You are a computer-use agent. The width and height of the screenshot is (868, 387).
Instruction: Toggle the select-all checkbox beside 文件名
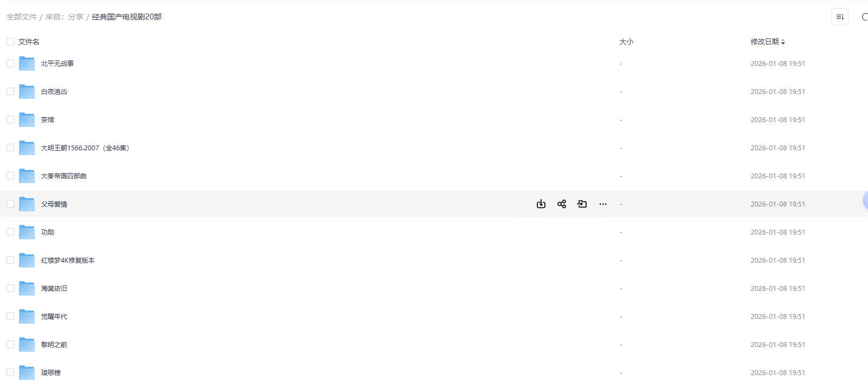pyautogui.click(x=10, y=42)
